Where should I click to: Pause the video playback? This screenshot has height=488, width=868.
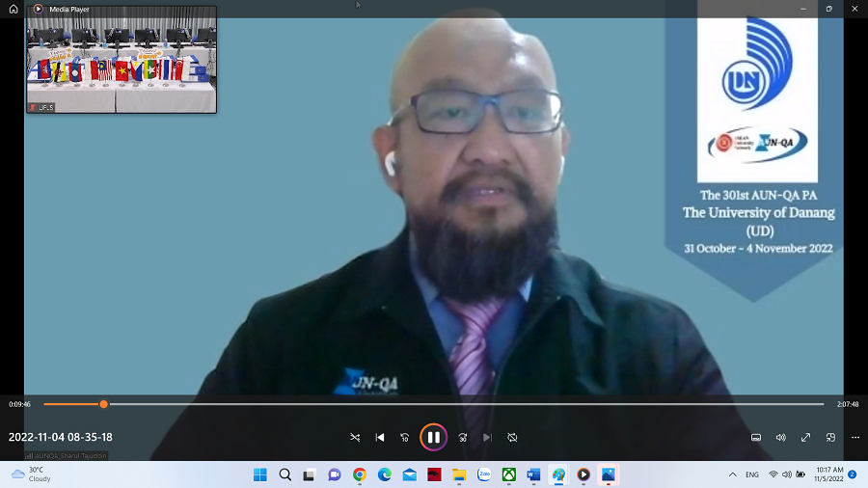pyautogui.click(x=433, y=437)
